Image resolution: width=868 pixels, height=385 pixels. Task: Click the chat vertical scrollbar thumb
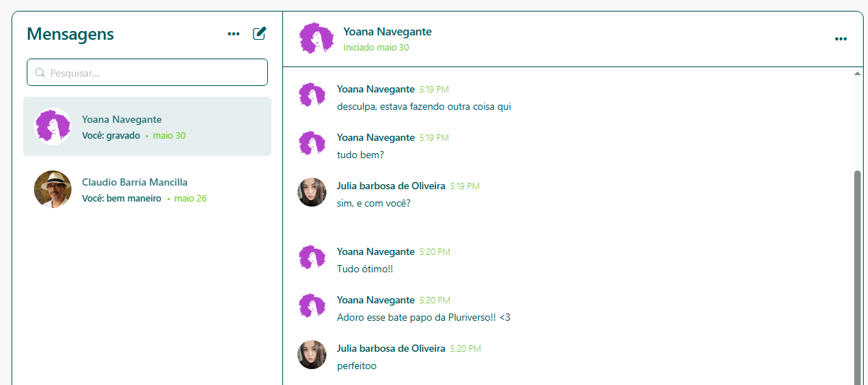[857, 274]
